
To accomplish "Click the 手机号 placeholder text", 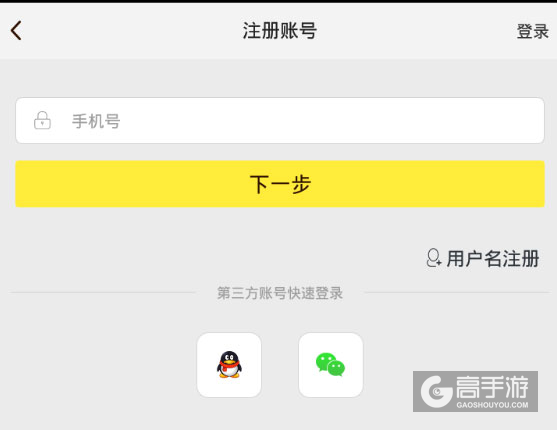I will coord(96,121).
